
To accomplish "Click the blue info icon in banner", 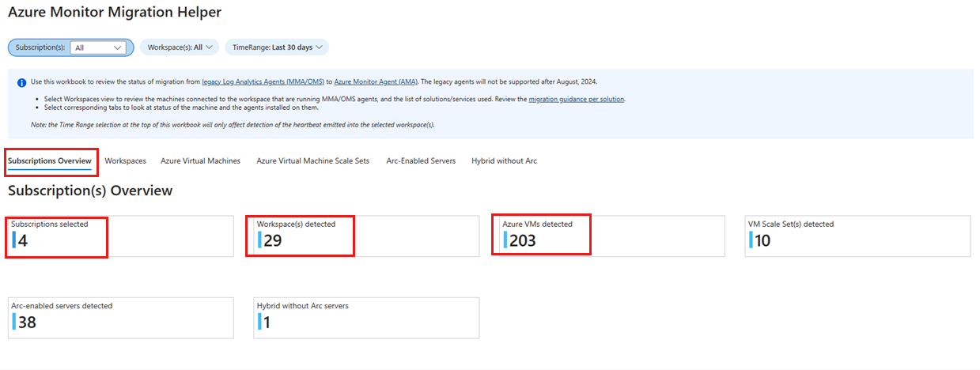I will point(22,82).
